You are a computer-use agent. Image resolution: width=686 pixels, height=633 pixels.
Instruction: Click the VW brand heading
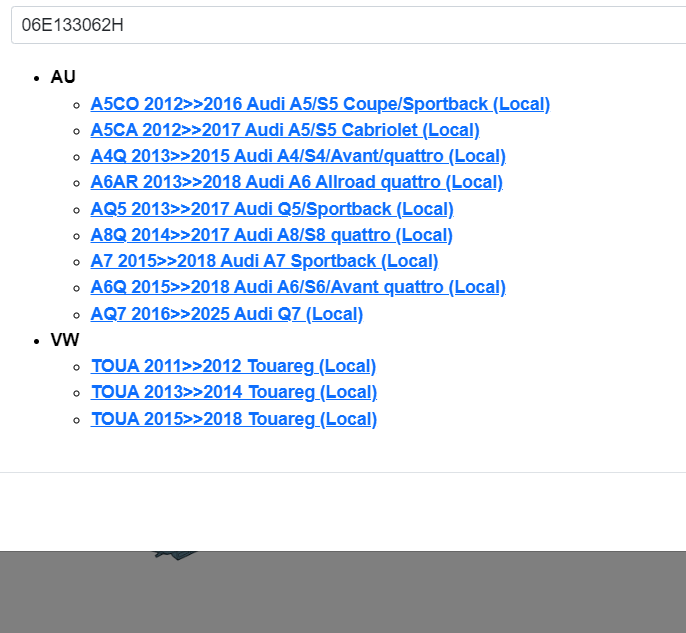click(64, 340)
